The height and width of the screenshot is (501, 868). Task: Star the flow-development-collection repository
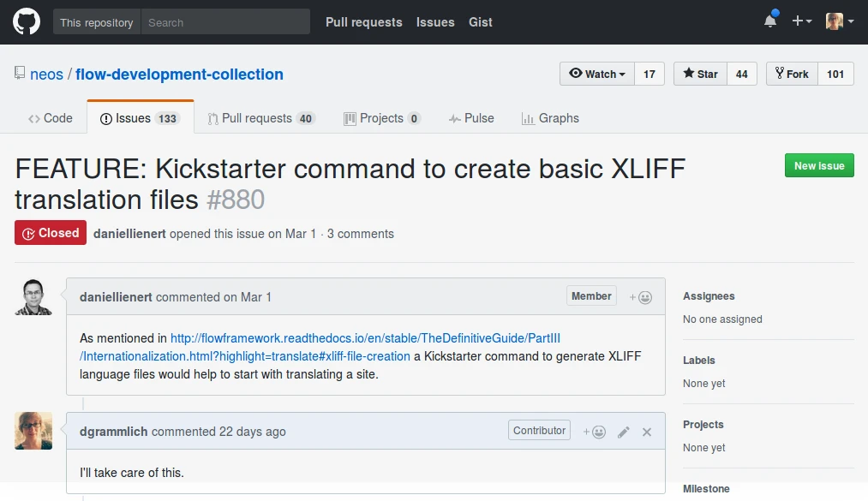coord(700,75)
